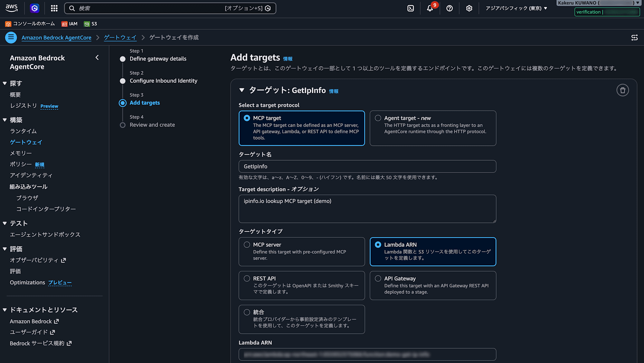
Task: Open Amazon Bedrock external docs link
Action: pyautogui.click(x=34, y=321)
